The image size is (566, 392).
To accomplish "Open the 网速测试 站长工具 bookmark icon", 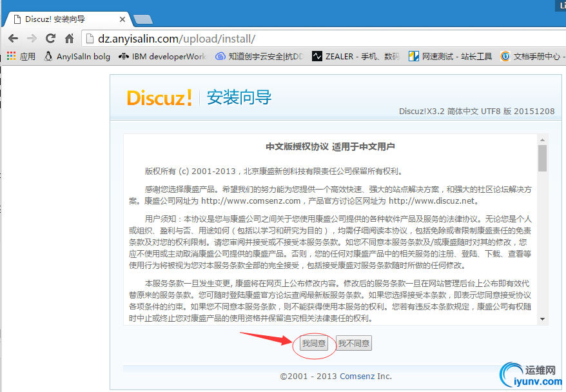I will coord(414,56).
